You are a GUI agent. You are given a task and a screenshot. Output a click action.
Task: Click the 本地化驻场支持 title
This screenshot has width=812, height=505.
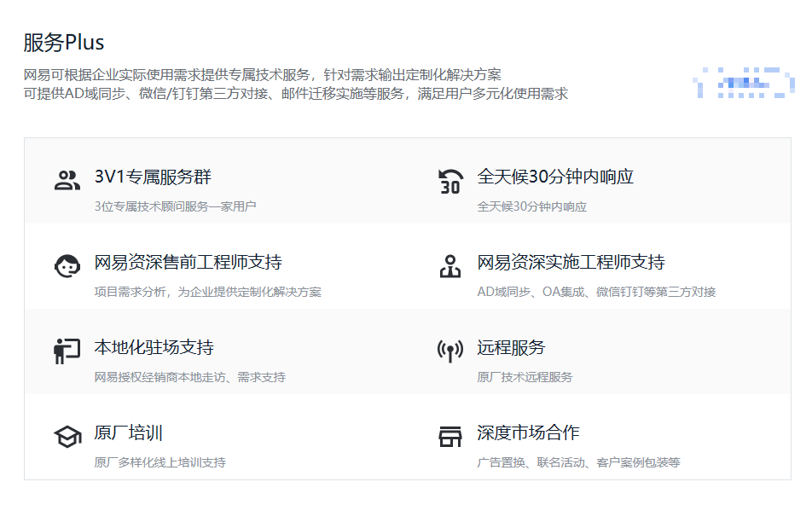pyautogui.click(x=154, y=347)
